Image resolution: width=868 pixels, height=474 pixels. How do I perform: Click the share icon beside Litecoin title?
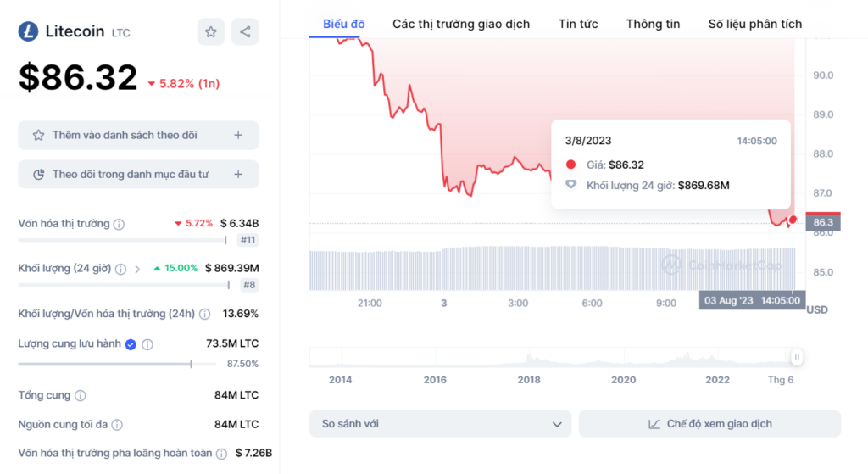(245, 32)
